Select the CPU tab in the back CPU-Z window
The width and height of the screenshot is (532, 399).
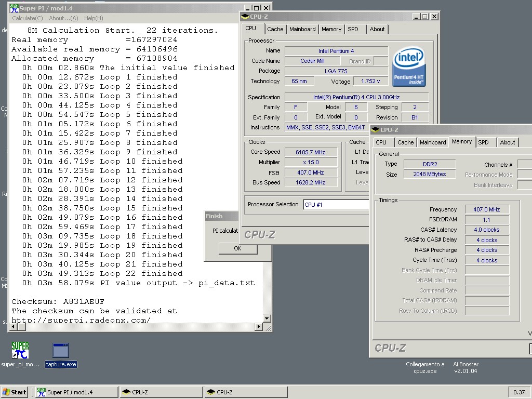pos(251,28)
